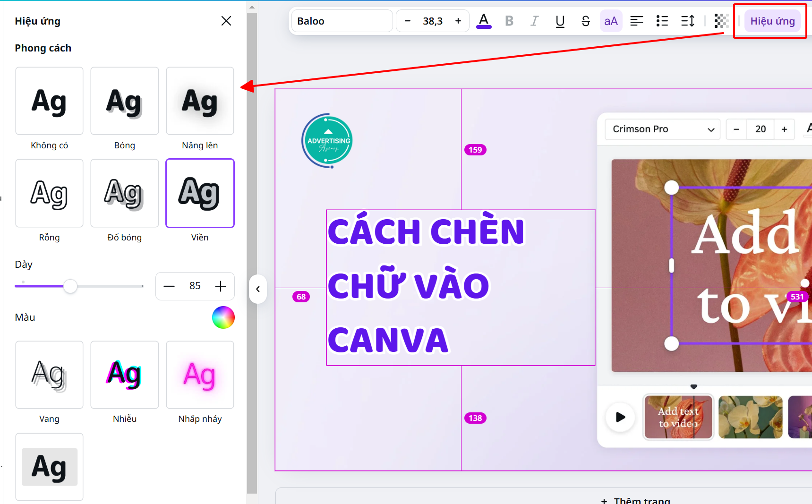Click the transparency checkerboard icon

tap(721, 21)
